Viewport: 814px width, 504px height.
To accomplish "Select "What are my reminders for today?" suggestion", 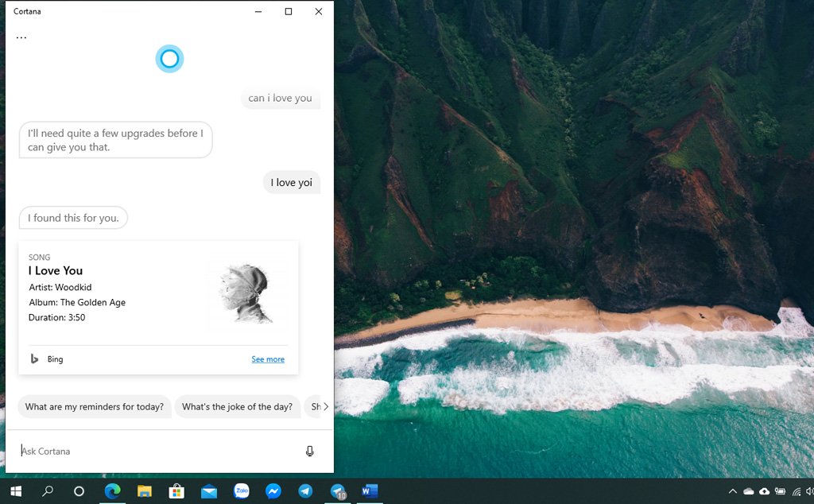I will pos(95,407).
